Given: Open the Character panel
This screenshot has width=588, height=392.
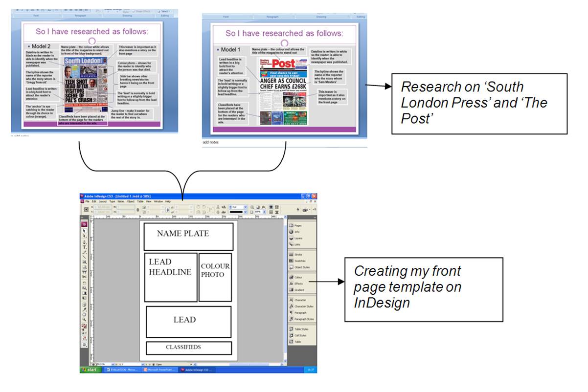Looking at the screenshot, I should coord(298,300).
